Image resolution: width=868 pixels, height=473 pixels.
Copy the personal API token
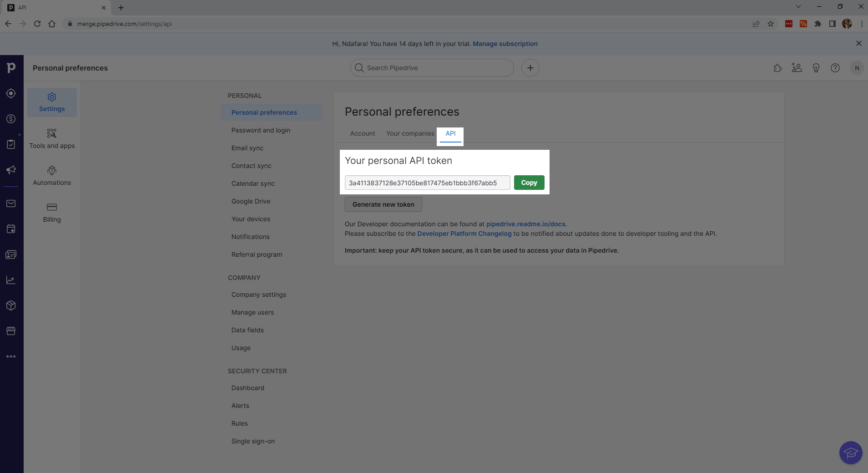coord(529,182)
